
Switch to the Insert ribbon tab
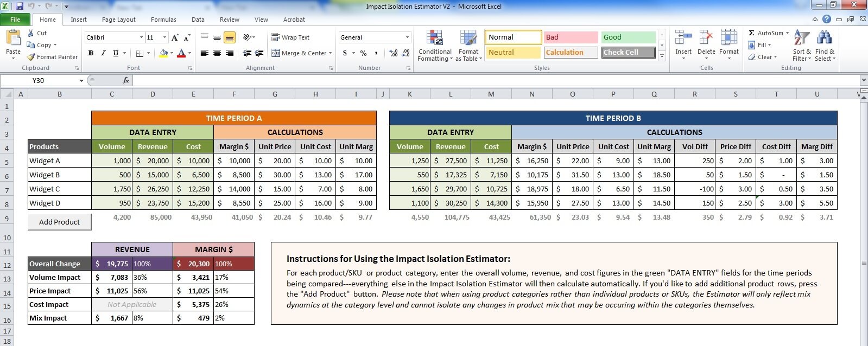[79, 20]
